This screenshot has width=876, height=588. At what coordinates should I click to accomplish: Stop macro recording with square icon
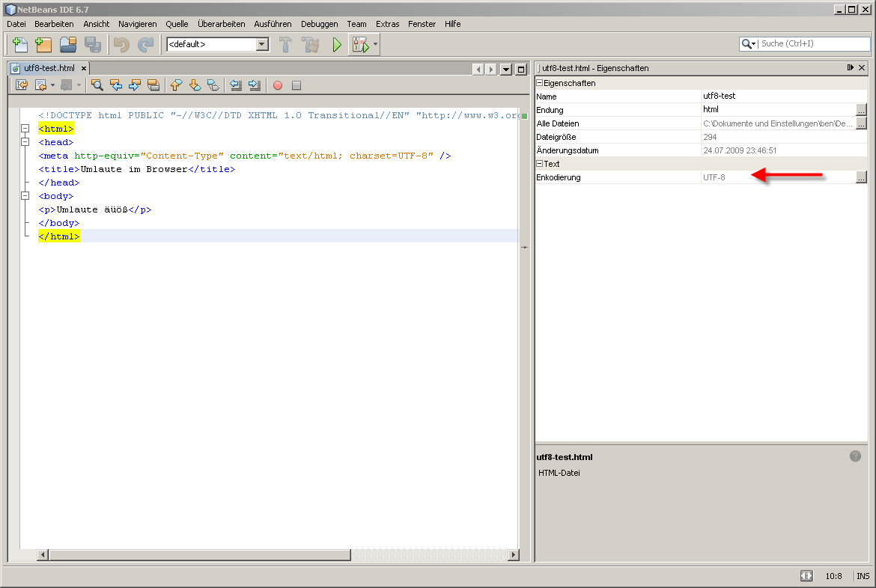point(296,85)
